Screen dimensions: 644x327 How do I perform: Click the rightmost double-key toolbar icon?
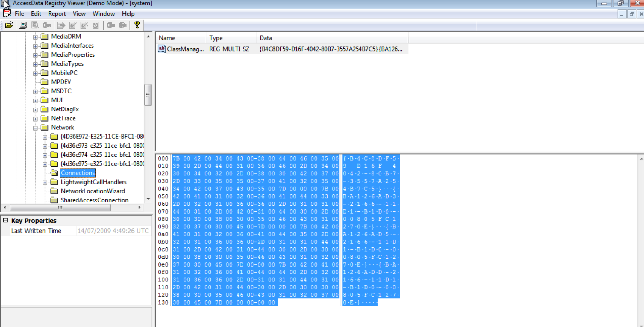click(122, 25)
